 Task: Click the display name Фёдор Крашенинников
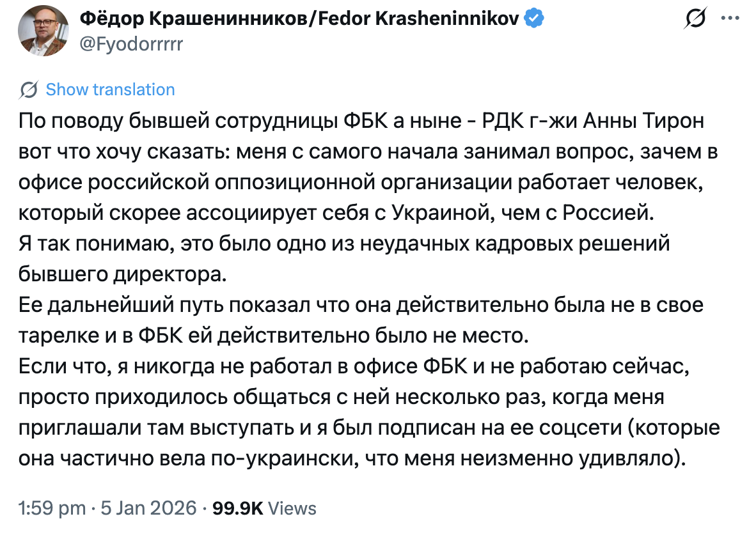tap(192, 20)
